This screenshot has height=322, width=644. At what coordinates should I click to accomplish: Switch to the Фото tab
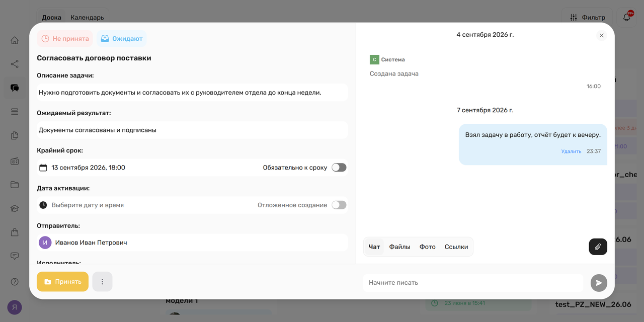[x=428, y=247]
